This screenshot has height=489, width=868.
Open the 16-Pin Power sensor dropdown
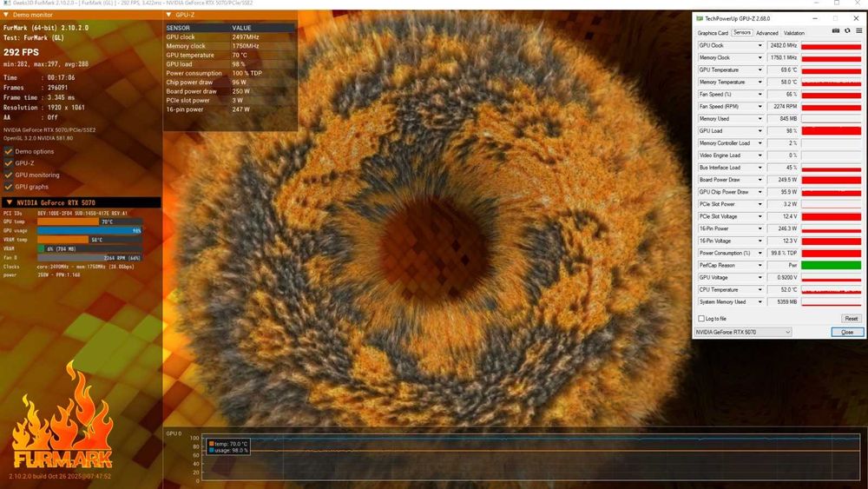click(x=759, y=228)
